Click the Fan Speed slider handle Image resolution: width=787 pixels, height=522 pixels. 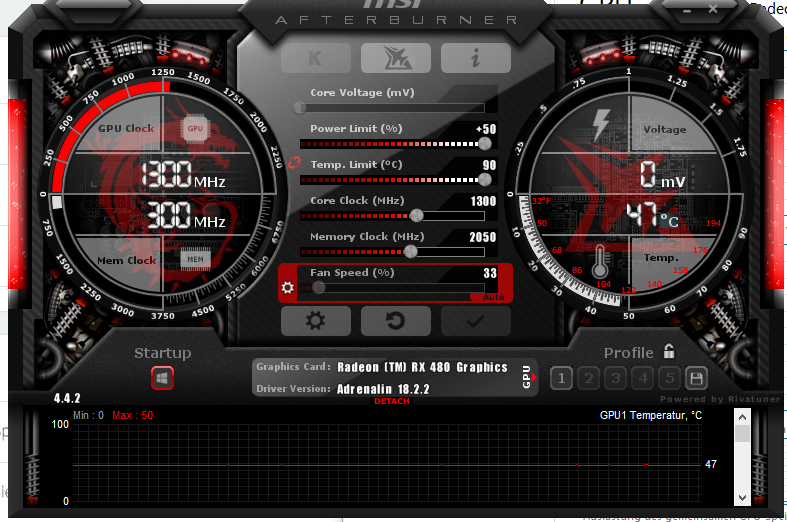(x=319, y=288)
